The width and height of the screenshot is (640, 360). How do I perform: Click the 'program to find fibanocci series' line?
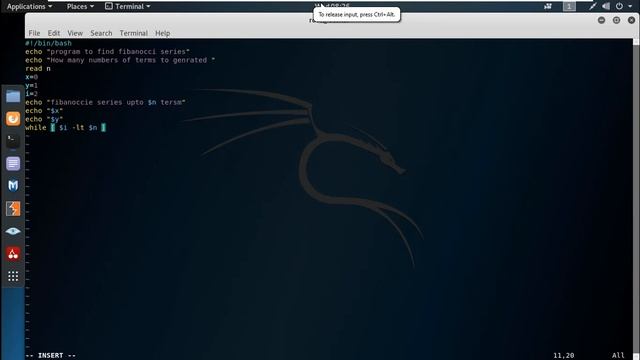pos(107,52)
